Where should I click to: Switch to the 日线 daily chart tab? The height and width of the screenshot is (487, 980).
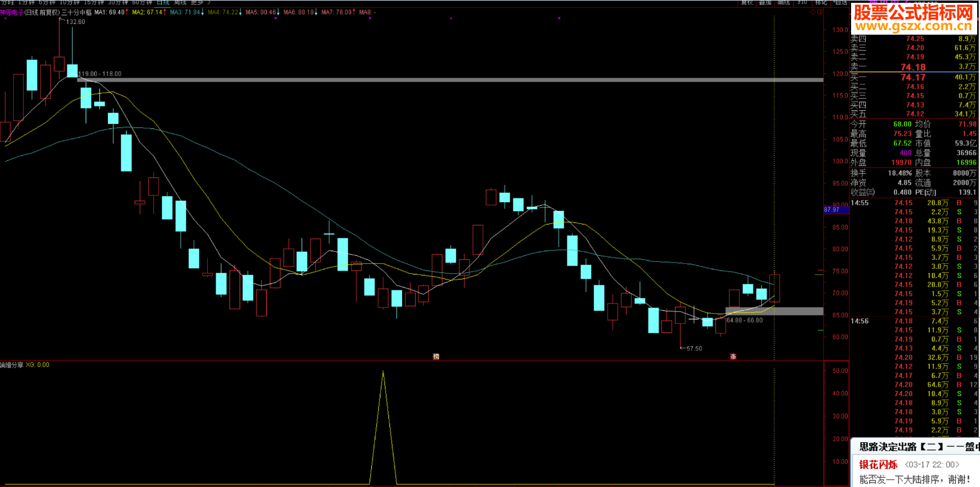point(163,2)
